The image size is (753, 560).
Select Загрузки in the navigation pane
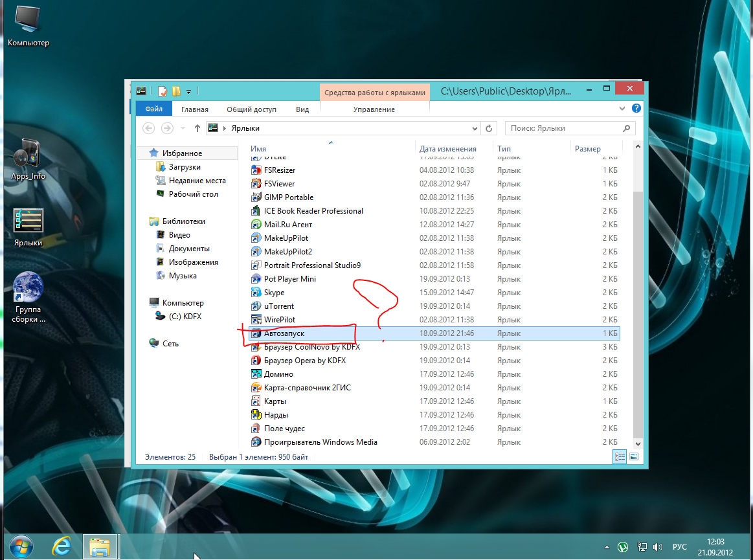click(x=185, y=166)
